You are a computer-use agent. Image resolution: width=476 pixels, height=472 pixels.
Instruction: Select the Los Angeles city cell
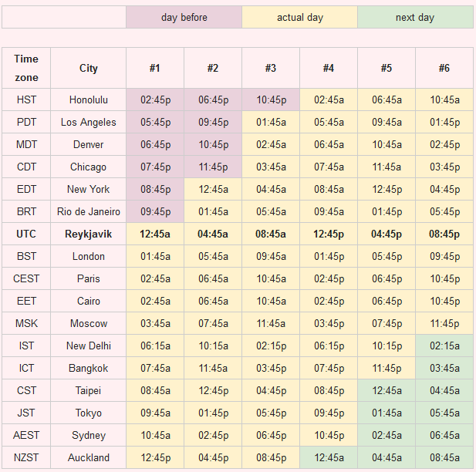click(x=89, y=122)
